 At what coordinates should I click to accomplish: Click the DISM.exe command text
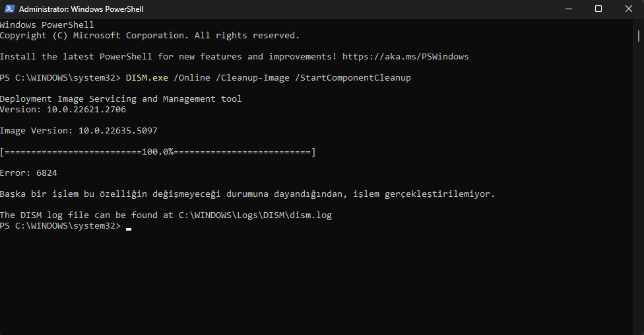tap(146, 78)
